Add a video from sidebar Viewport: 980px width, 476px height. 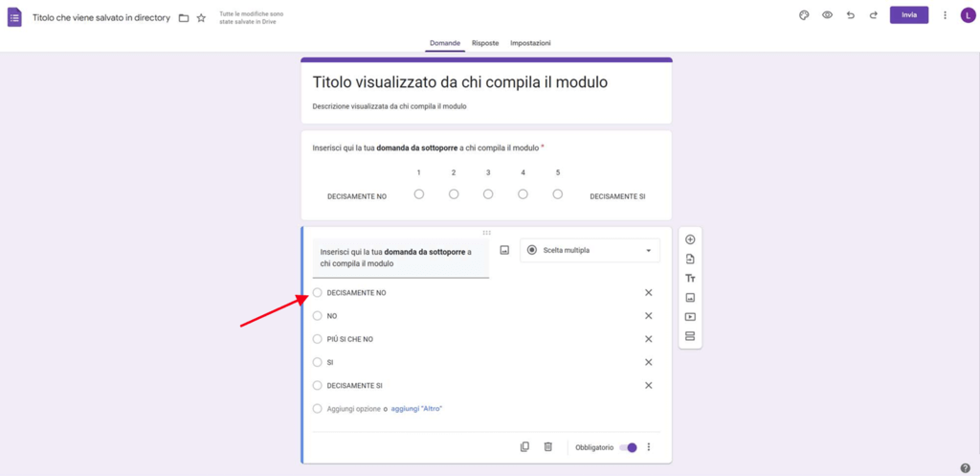point(690,317)
